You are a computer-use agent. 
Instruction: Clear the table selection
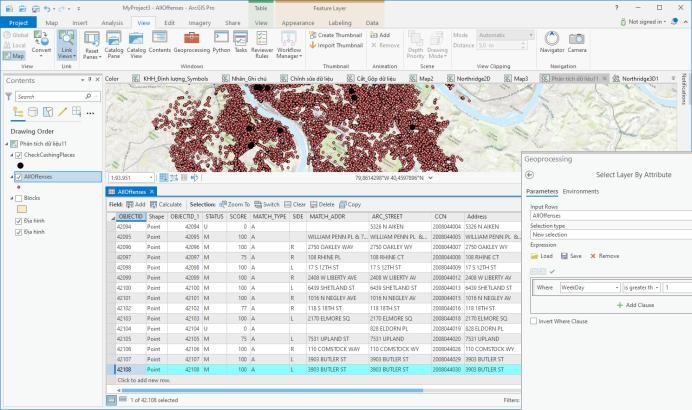tap(295, 204)
